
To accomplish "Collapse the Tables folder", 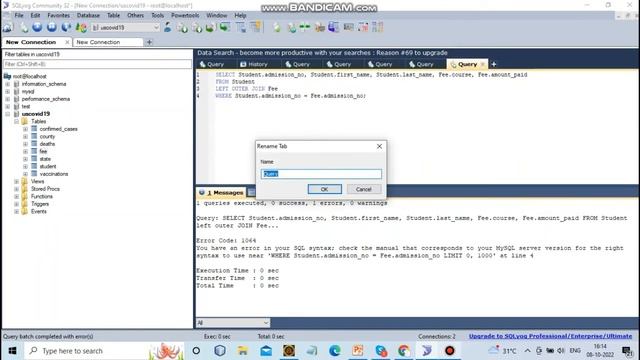I will [16, 122].
